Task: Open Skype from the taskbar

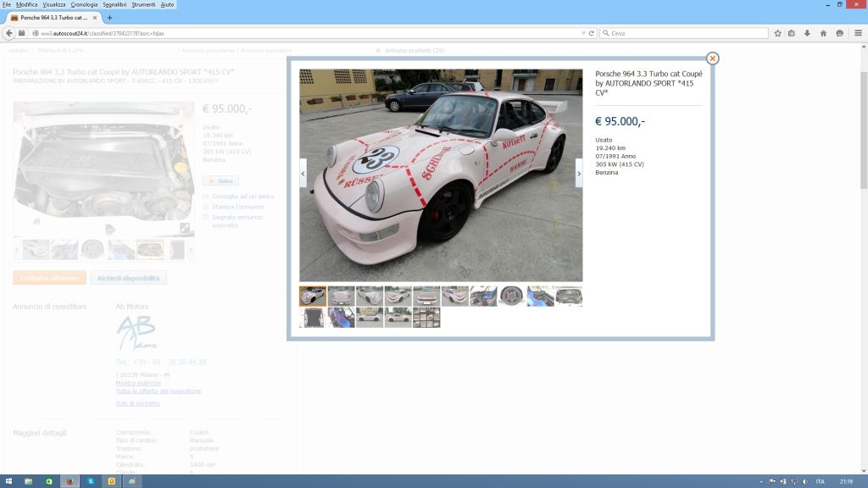Action: 90,481
